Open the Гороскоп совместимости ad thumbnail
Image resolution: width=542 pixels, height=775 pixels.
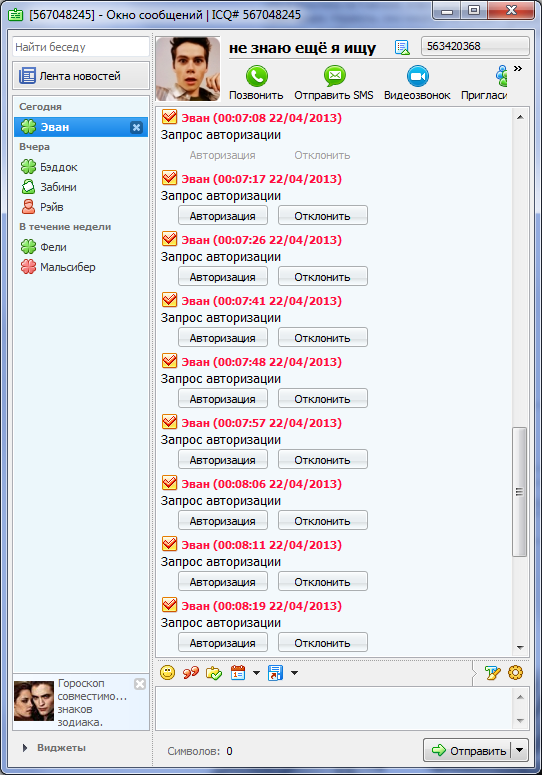tap(34, 701)
